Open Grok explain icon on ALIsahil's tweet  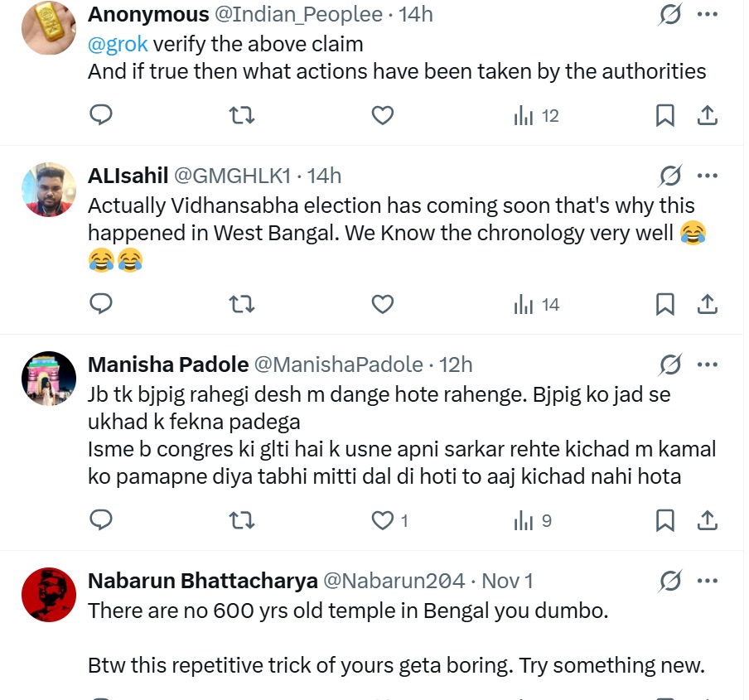click(670, 176)
